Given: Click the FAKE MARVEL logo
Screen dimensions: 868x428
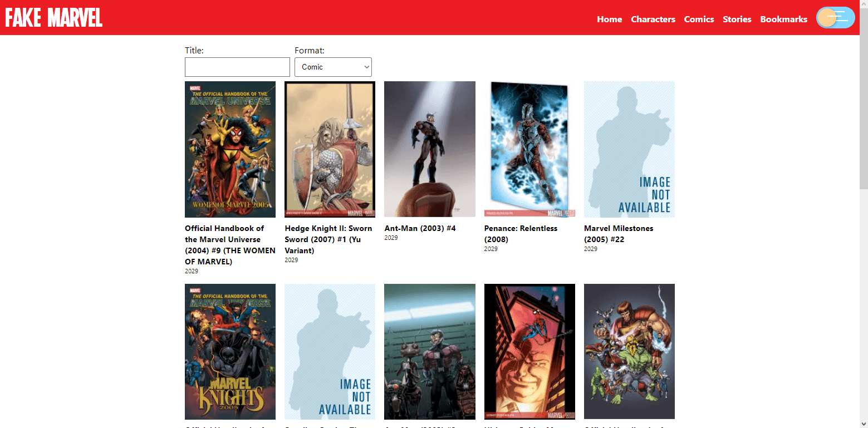Looking at the screenshot, I should pos(54,18).
